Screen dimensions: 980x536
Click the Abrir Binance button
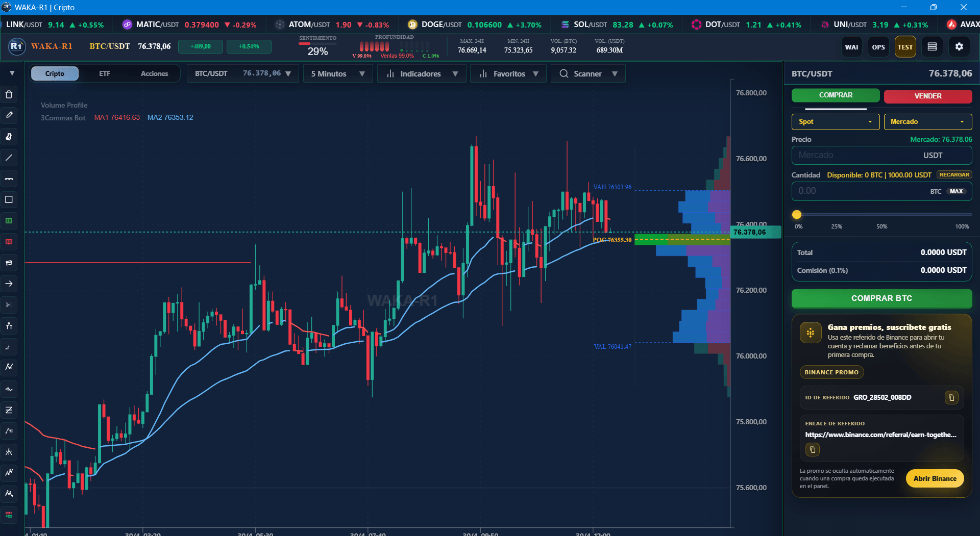[x=935, y=478]
